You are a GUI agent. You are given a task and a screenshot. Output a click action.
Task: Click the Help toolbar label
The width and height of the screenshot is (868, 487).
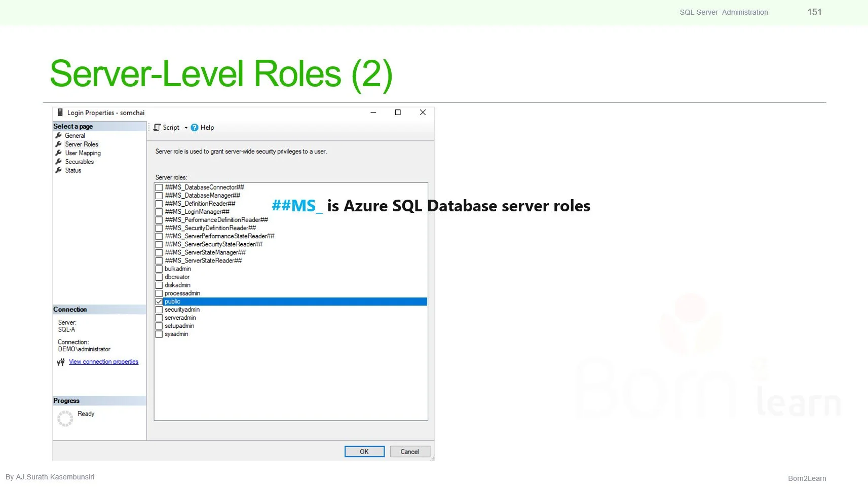(207, 128)
